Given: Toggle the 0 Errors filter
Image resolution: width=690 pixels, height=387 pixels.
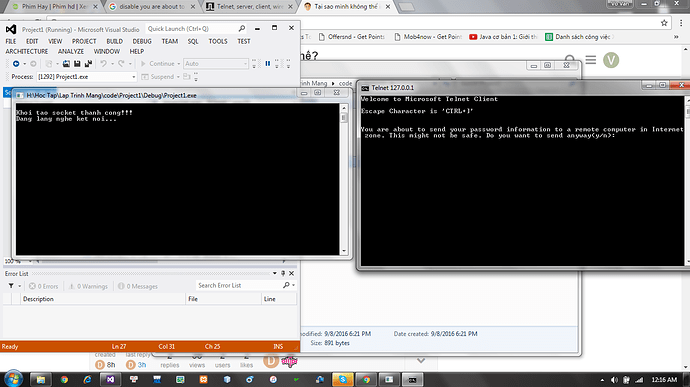Looking at the screenshot, I should click(44, 286).
